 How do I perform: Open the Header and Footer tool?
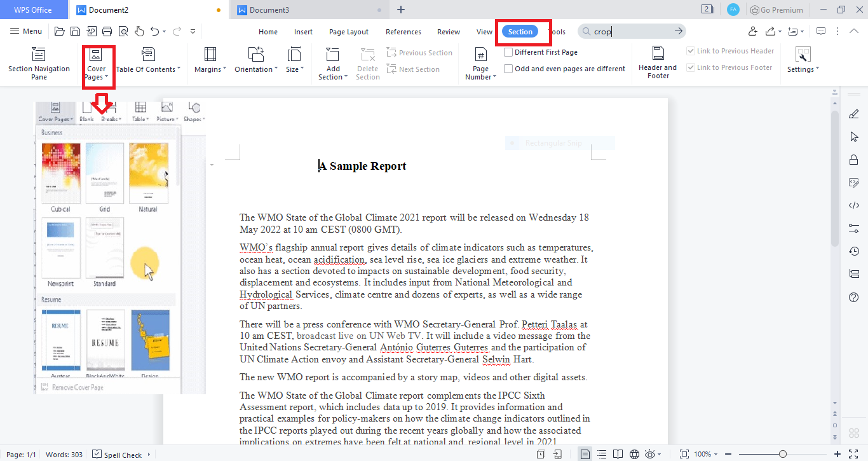[x=658, y=62]
